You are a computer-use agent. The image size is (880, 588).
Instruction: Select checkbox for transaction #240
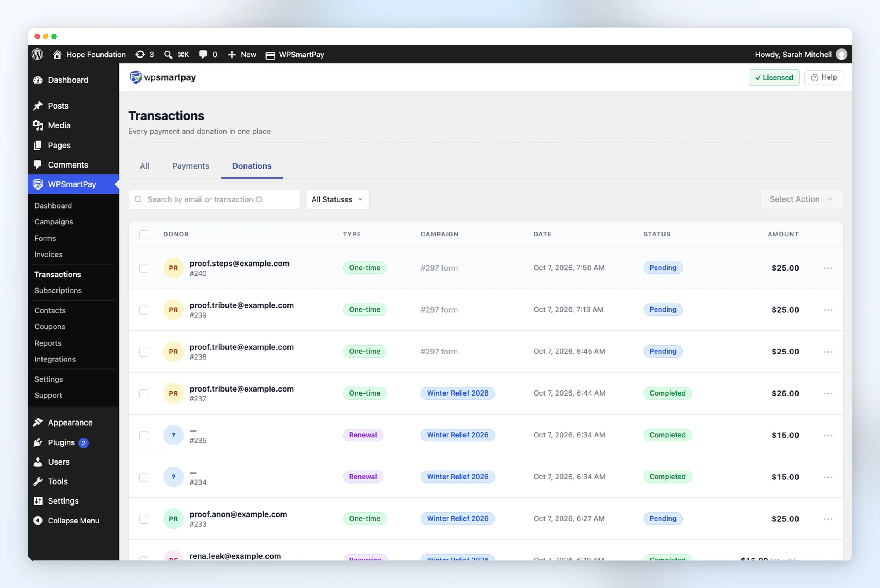(x=144, y=268)
